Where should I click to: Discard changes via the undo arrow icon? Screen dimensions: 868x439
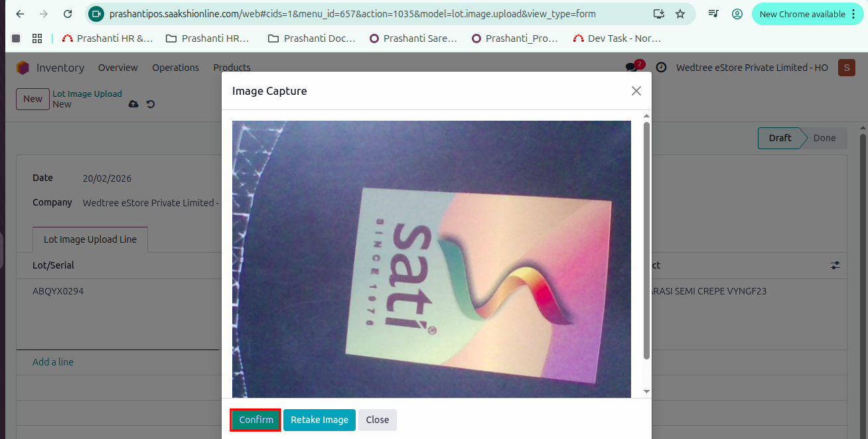click(x=151, y=104)
